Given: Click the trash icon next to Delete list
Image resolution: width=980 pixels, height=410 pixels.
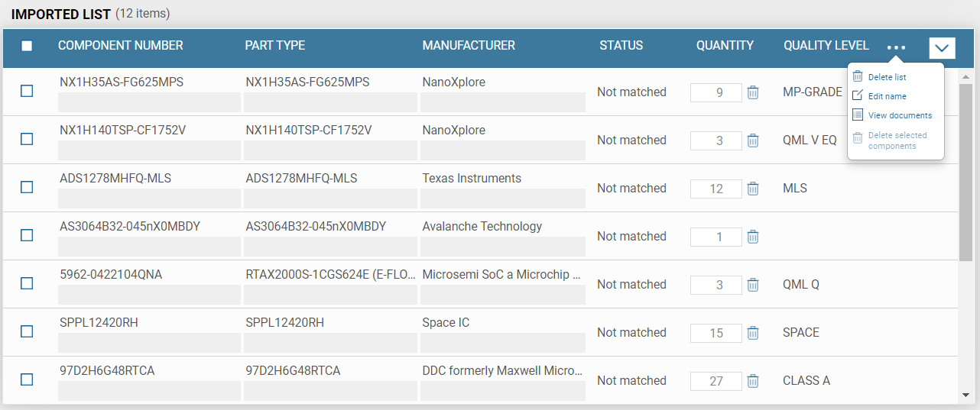Looking at the screenshot, I should 858,76.
